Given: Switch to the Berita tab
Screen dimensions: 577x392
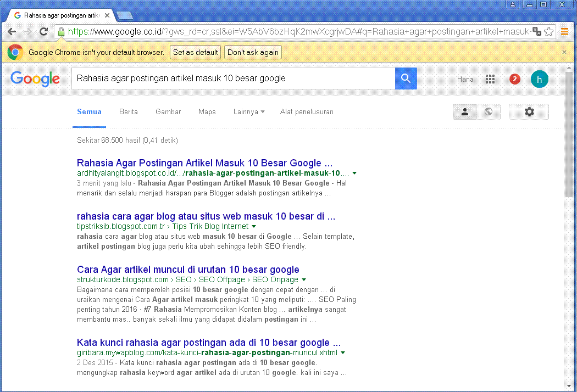Looking at the screenshot, I should click(x=129, y=112).
